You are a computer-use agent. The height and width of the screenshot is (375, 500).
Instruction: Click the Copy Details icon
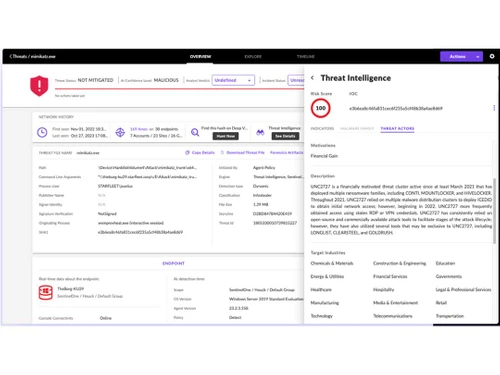pos(187,153)
